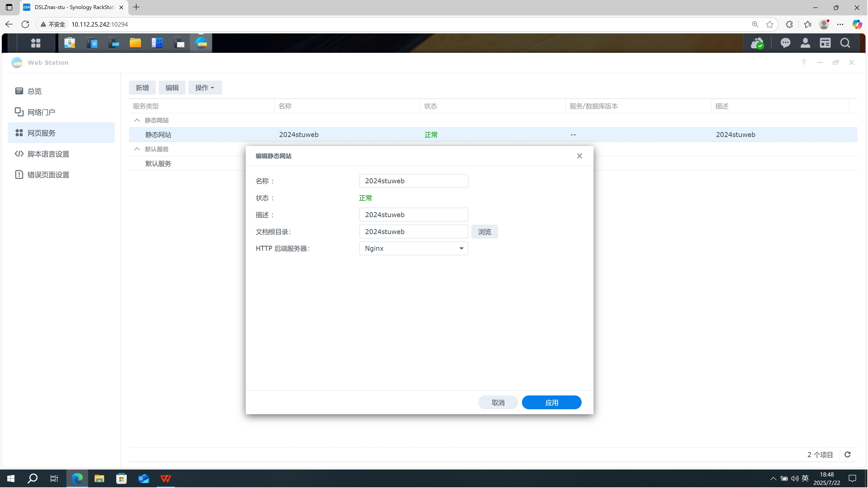Open 脚本语言设置 in the sidebar
The image size is (868, 488).
click(x=61, y=154)
